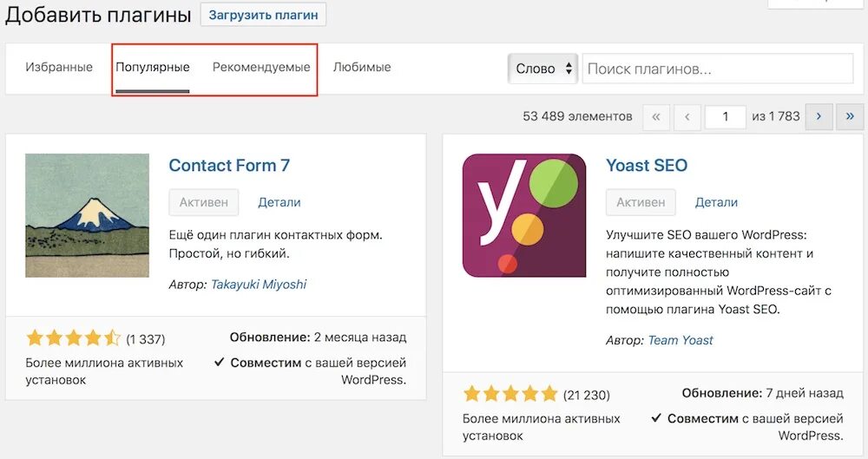This screenshot has width=868, height=459.
Task: Click Yoast SEO five-star rating
Action: pyautogui.click(x=510, y=395)
